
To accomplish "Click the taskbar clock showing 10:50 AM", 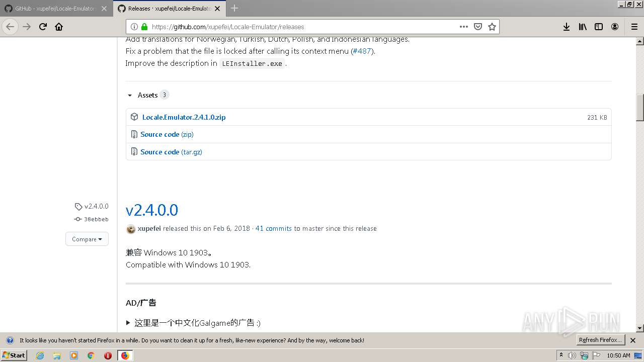I will click(x=618, y=355).
